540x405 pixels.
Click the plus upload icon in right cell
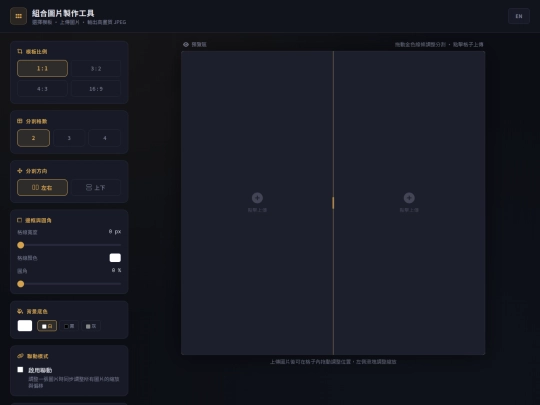(x=409, y=198)
